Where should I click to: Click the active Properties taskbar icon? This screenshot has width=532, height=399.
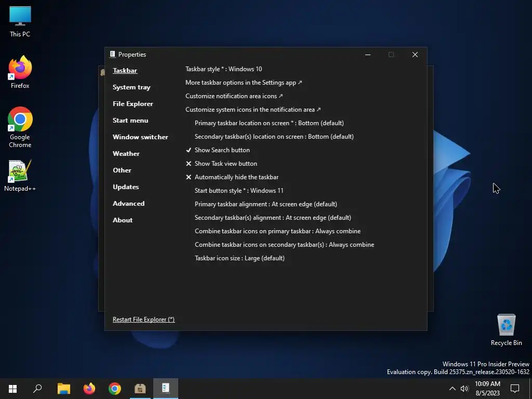click(x=166, y=389)
